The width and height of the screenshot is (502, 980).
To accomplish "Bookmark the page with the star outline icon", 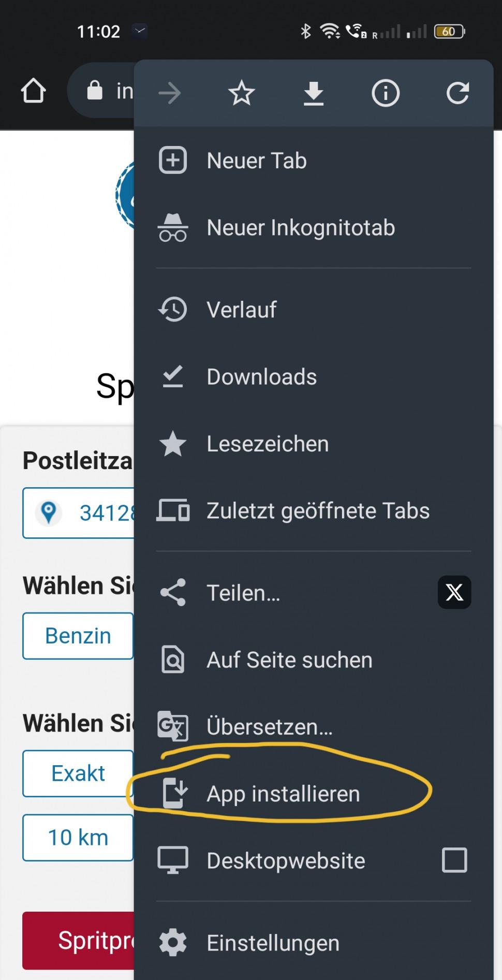I will (241, 94).
